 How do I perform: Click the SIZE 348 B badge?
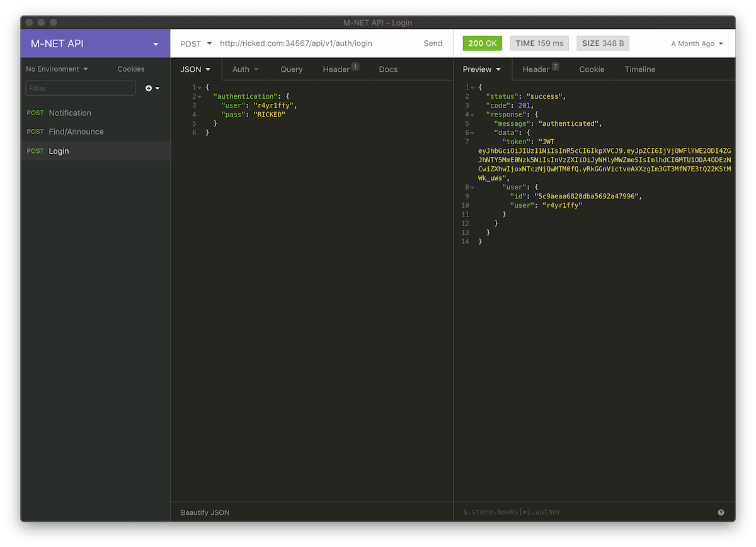tap(603, 43)
